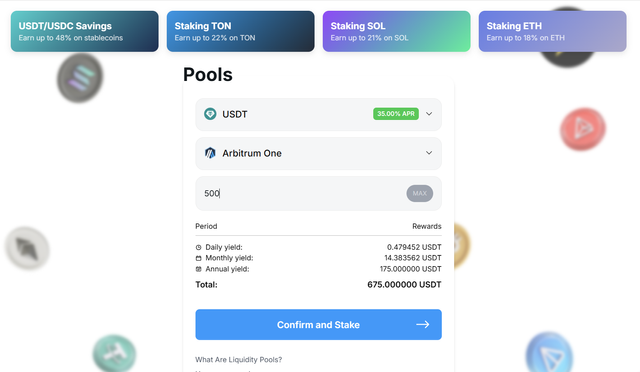This screenshot has height=372, width=640.
Task: Click the Annual yield: label
Action: [x=227, y=269]
